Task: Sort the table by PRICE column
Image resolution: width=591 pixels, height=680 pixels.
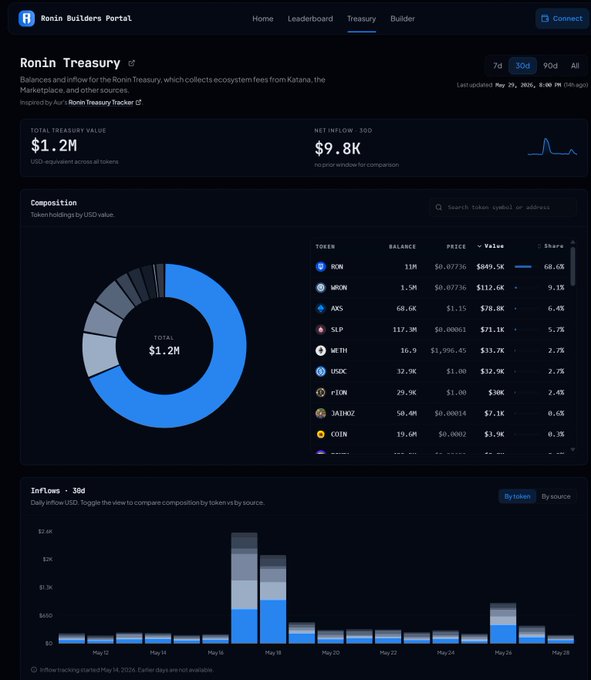Action: [x=456, y=246]
